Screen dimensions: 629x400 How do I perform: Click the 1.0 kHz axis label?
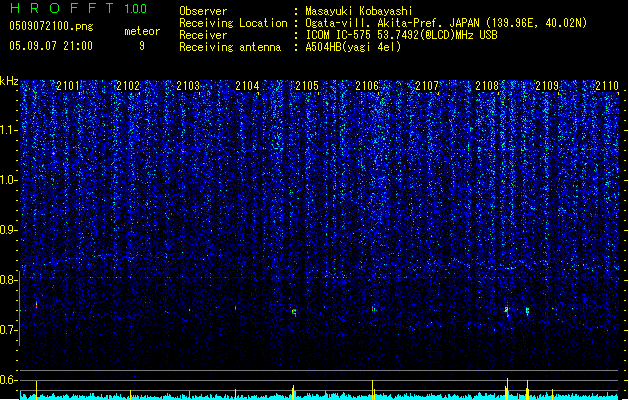coord(9,180)
